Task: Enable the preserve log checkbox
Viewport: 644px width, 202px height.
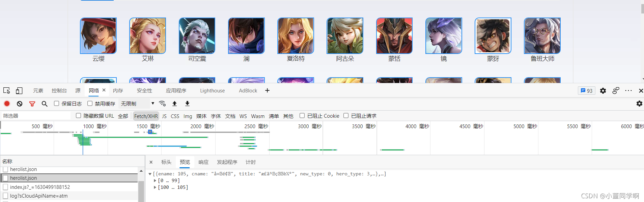Action: pyautogui.click(x=56, y=104)
